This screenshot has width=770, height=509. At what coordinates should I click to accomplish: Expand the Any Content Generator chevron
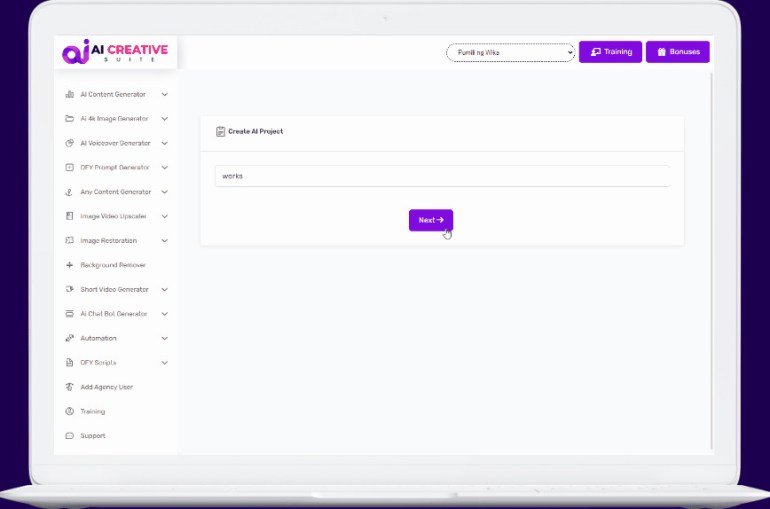[x=165, y=192]
